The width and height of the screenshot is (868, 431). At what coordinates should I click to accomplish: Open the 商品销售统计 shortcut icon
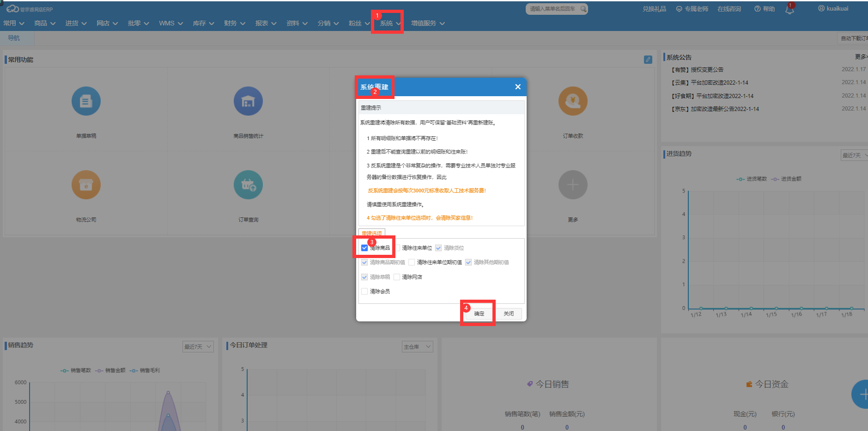[x=248, y=101]
